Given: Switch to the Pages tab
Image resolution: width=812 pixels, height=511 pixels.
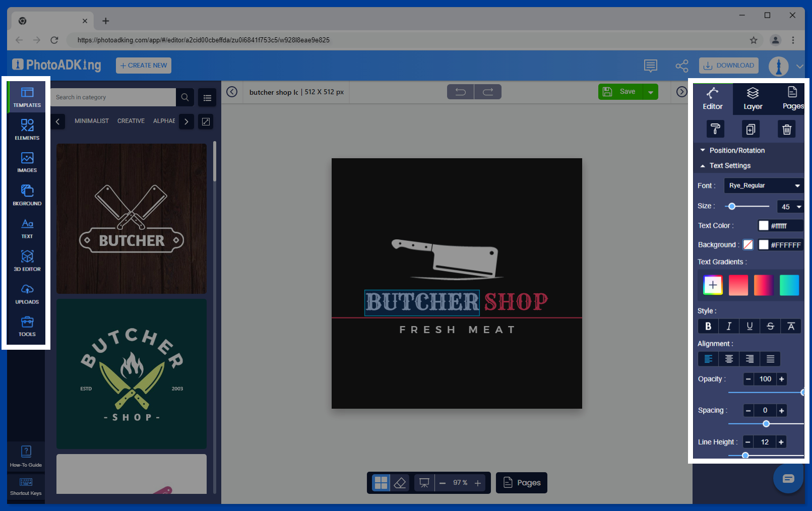Looking at the screenshot, I should point(792,98).
